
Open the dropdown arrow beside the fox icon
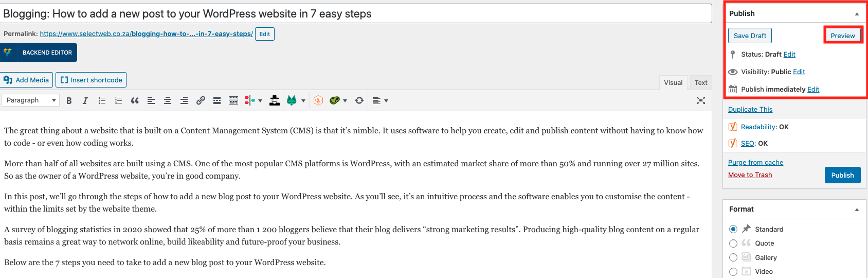click(x=303, y=101)
